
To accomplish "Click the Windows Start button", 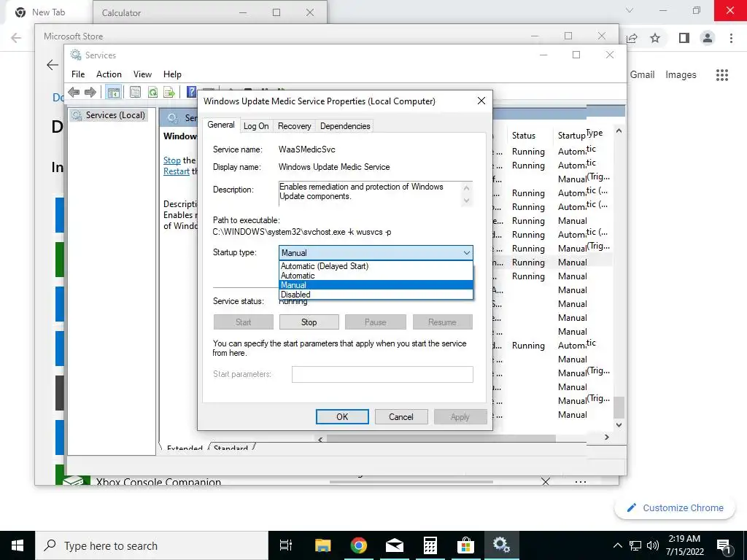I will click(18, 545).
